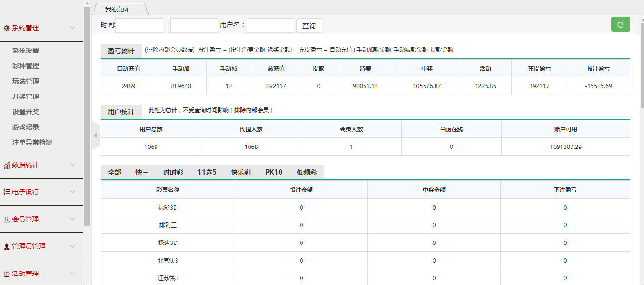Open 开奖管理 in the sidebar
Image resolution: width=644 pixels, height=285 pixels.
tap(26, 96)
